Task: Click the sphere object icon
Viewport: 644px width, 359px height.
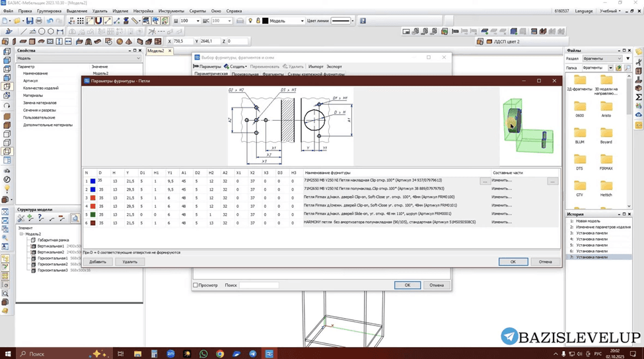Action: (120, 42)
